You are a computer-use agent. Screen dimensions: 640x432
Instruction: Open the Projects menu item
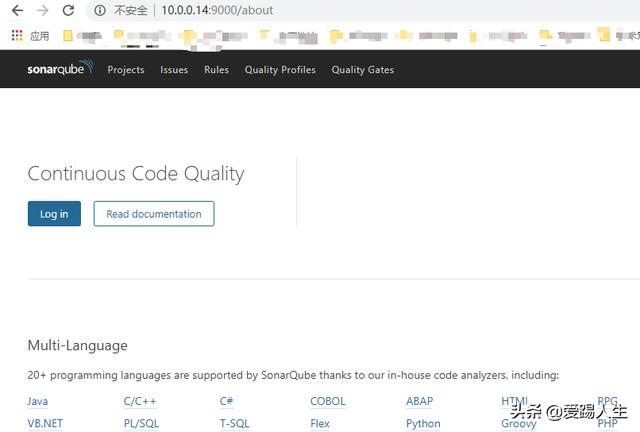pyautogui.click(x=126, y=70)
